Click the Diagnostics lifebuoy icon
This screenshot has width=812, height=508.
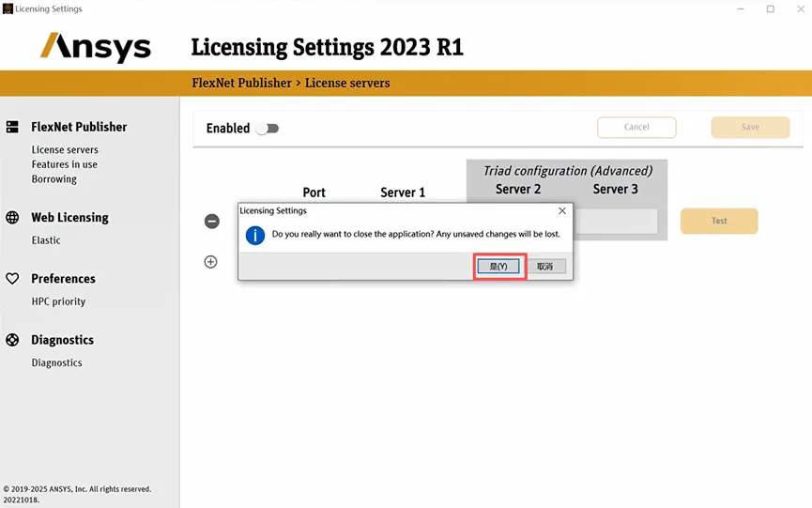click(12, 340)
